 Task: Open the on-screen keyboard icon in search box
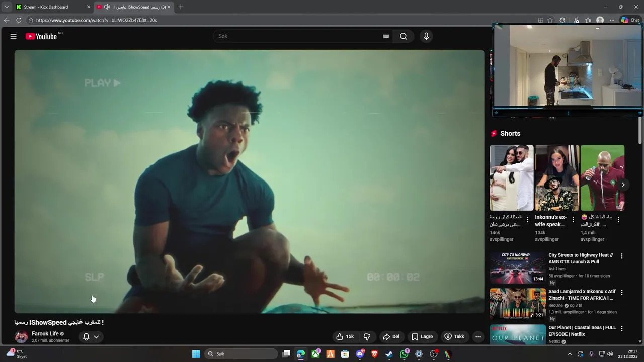[x=386, y=36]
